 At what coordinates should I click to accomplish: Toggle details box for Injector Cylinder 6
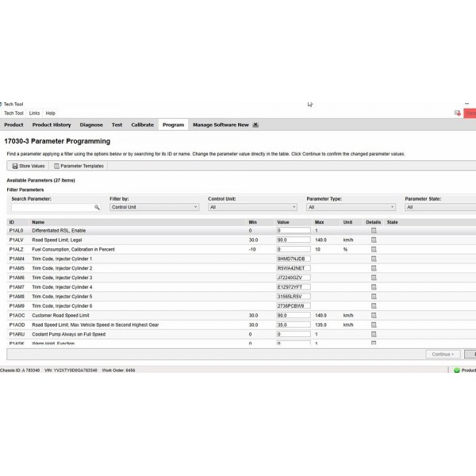pyautogui.click(x=374, y=306)
